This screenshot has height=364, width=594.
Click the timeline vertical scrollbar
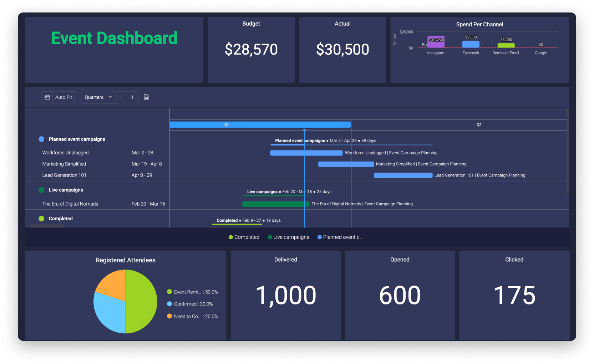(567, 151)
